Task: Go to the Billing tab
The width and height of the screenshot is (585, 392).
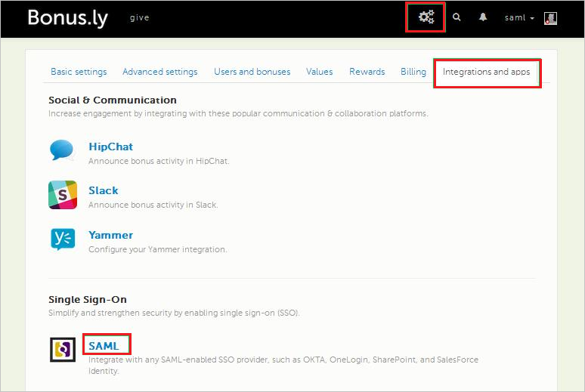Action: 413,72
